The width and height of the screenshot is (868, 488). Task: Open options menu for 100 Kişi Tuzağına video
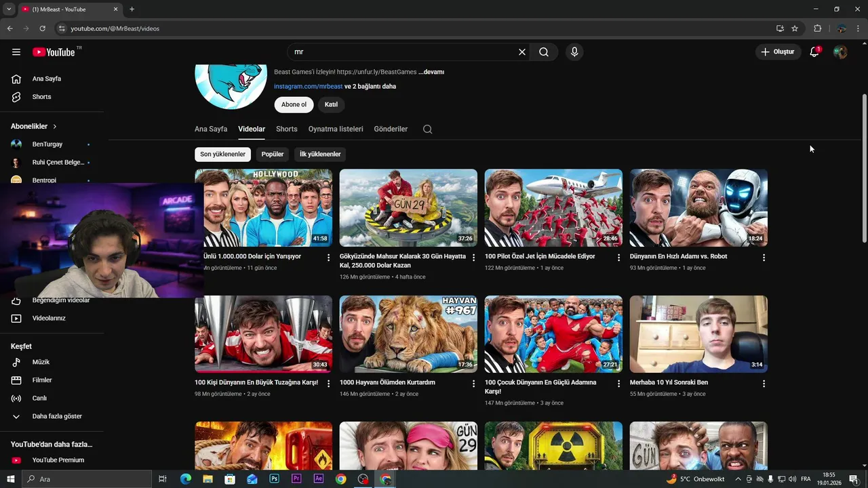click(x=329, y=384)
